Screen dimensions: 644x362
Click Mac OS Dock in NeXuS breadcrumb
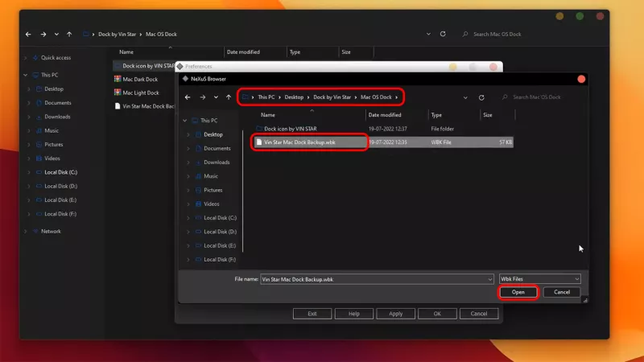[x=376, y=97]
